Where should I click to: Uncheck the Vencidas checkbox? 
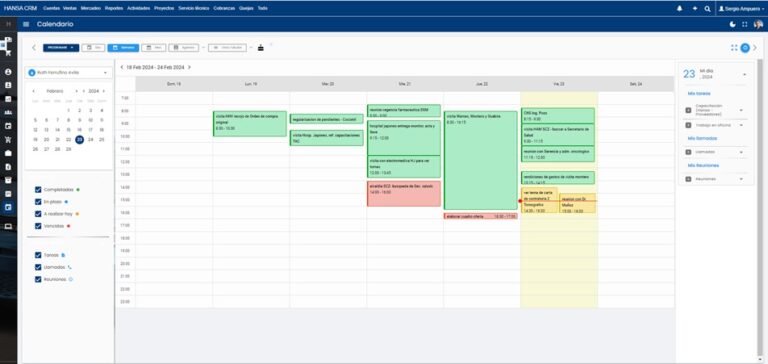click(x=38, y=226)
